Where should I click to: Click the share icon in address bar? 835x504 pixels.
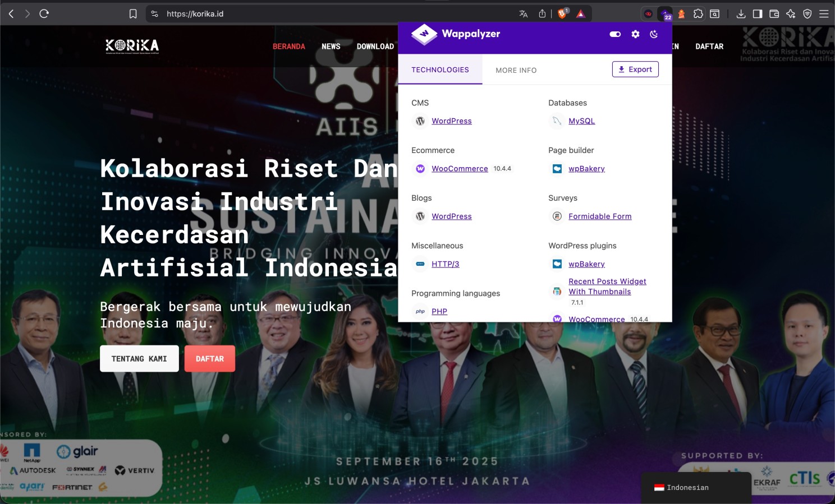pos(542,14)
